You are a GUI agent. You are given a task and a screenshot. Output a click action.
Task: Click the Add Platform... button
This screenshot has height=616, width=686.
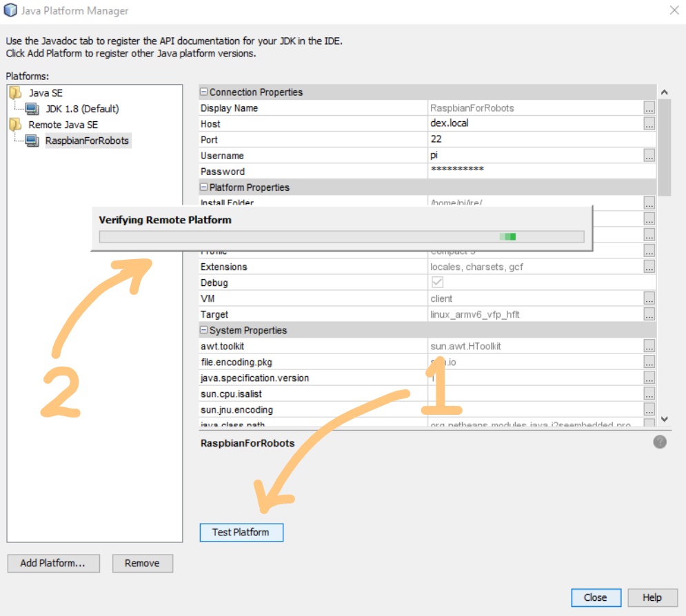[x=53, y=563]
